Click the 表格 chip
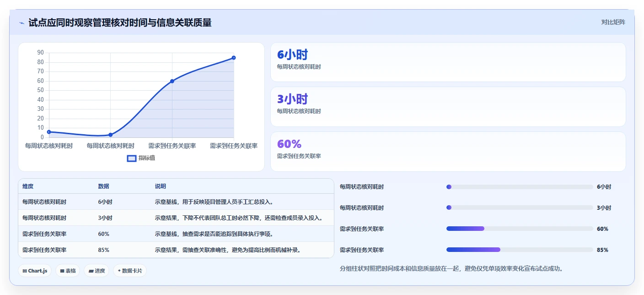The width and height of the screenshot is (644, 295). coord(68,271)
